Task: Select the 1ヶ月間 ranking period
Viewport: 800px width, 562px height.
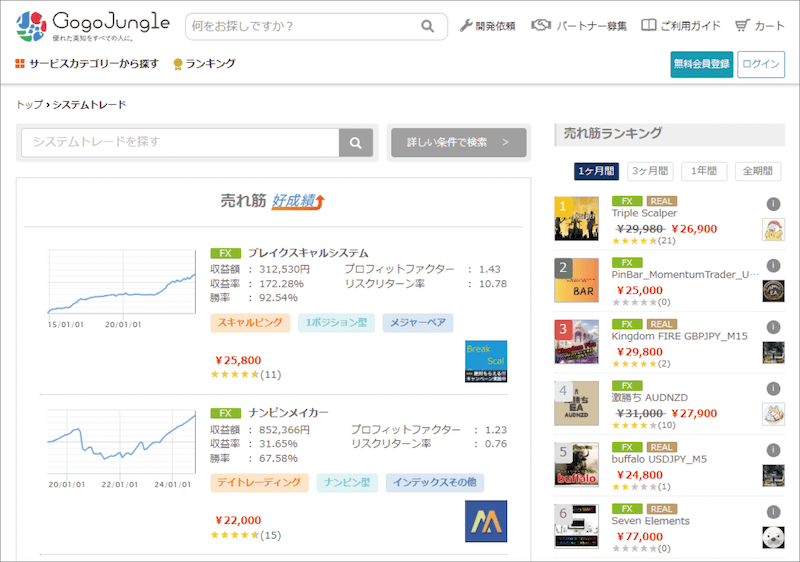Action: click(x=596, y=171)
